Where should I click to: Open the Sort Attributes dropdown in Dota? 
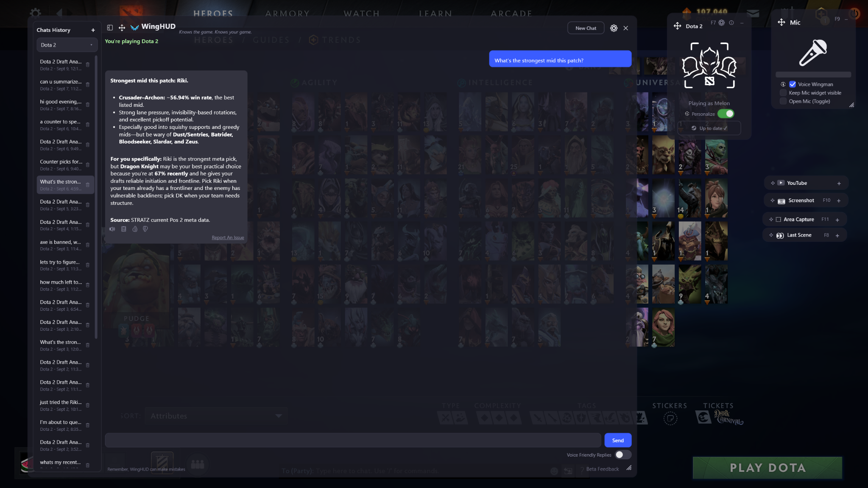[x=216, y=416]
